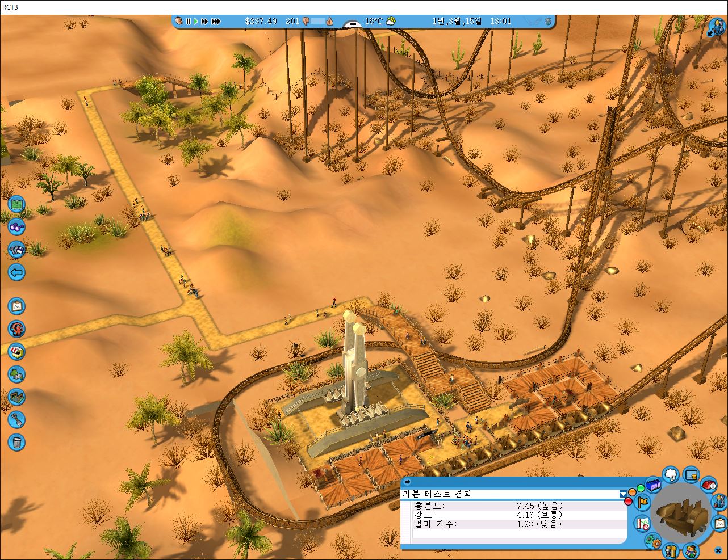
Task: Click the date display in top bar
Action: (x=457, y=21)
